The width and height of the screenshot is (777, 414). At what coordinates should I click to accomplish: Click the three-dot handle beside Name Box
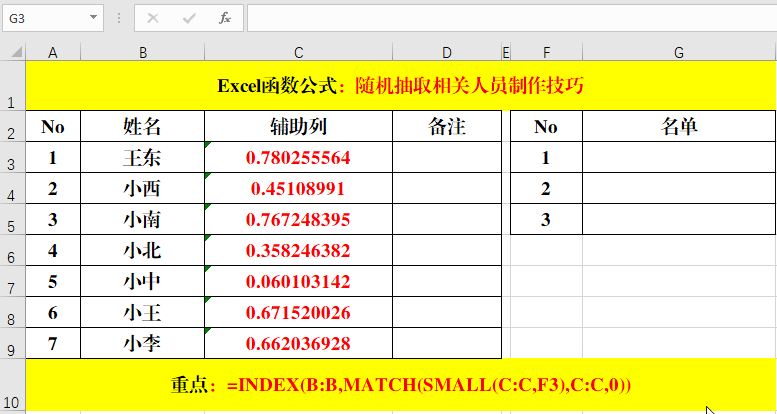coord(119,18)
